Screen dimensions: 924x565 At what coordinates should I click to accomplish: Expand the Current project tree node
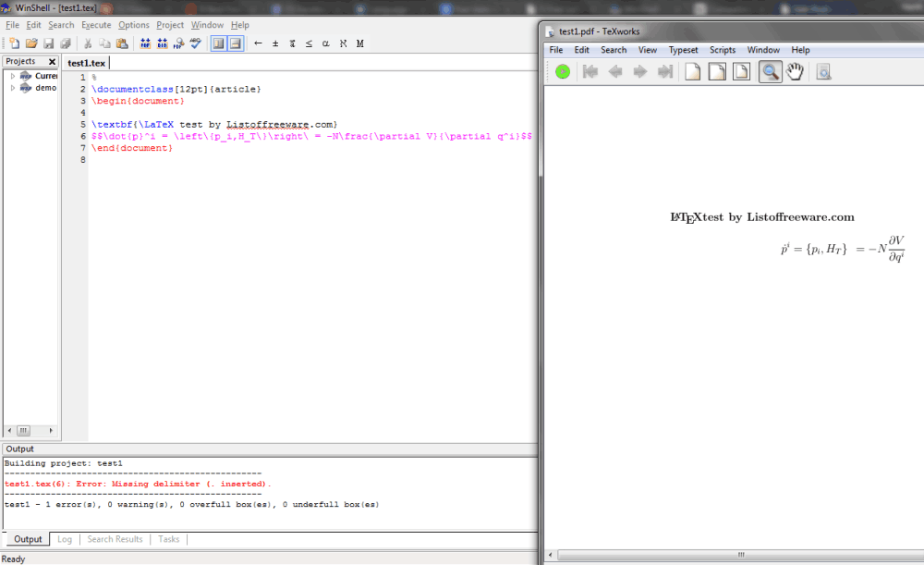(x=12, y=76)
